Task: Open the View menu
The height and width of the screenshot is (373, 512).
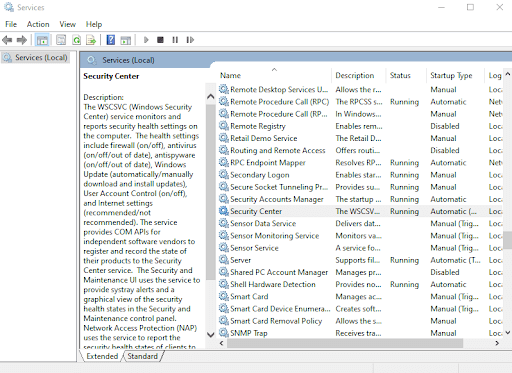Action: (x=67, y=24)
